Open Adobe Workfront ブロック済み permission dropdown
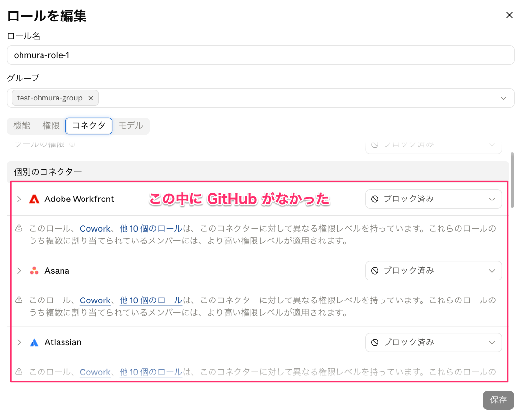Image resolution: width=524 pixels, height=420 pixels. [434, 200]
